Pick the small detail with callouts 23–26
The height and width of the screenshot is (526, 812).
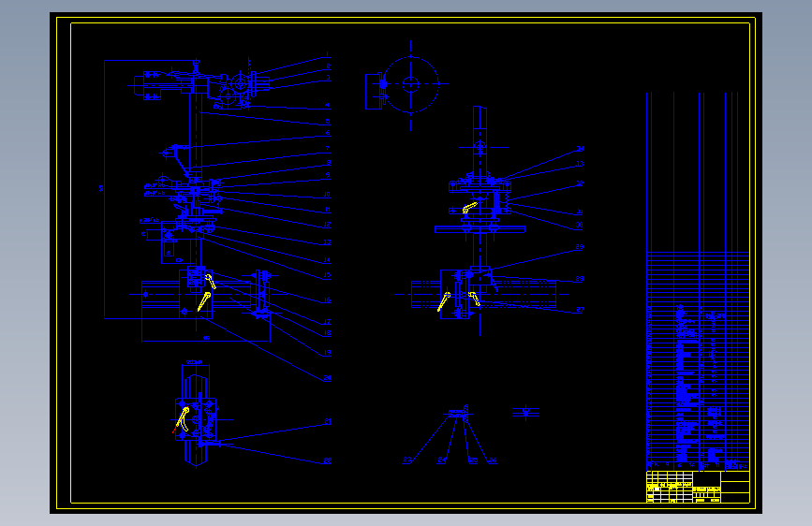pos(459,414)
